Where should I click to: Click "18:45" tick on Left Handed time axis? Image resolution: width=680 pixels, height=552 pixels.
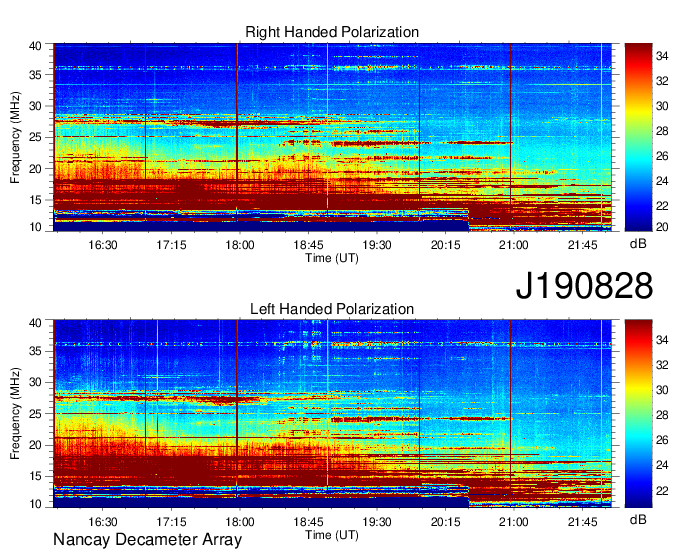click(308, 522)
